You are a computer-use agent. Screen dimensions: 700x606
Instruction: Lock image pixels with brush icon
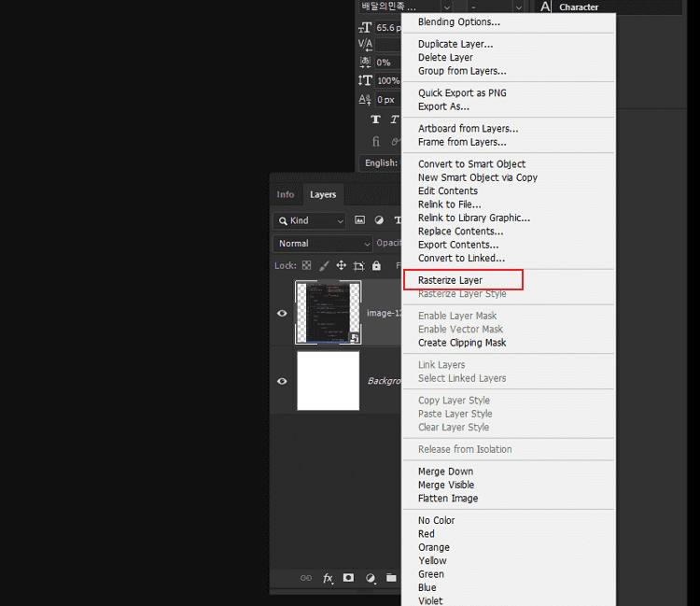(x=324, y=266)
